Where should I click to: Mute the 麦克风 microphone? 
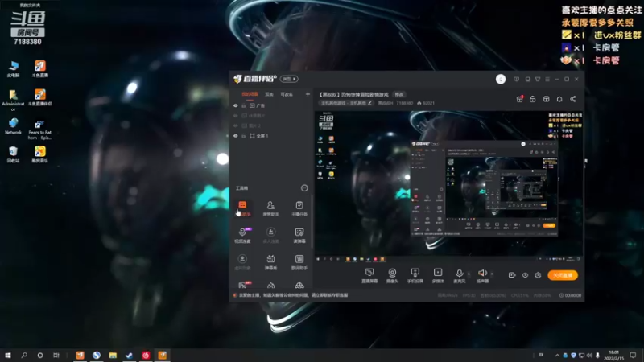(x=459, y=275)
